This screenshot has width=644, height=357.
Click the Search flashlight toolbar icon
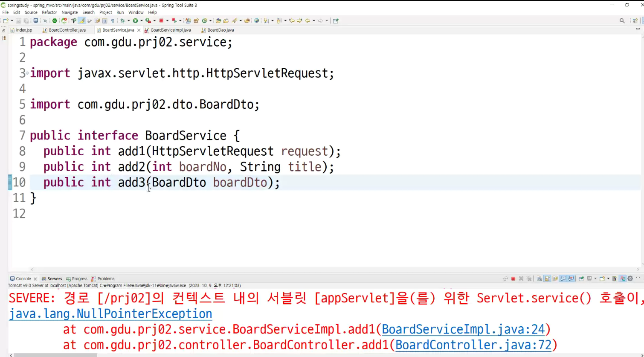[234, 20]
